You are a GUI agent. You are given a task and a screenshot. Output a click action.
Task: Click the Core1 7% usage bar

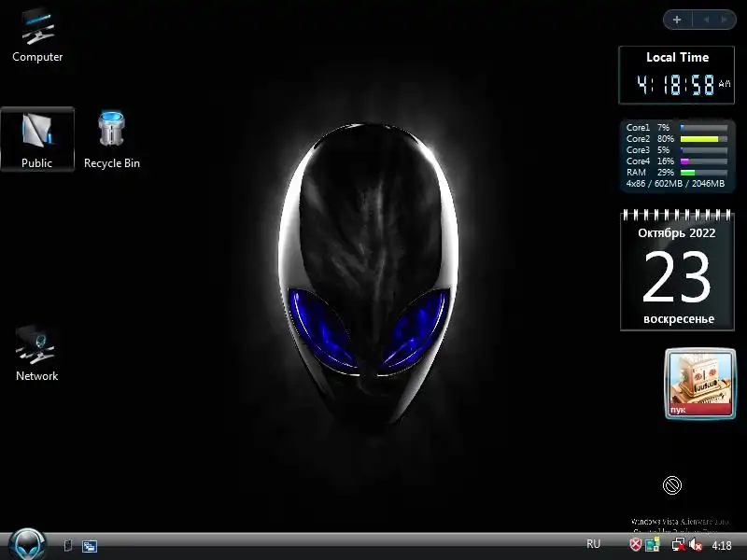704,128
